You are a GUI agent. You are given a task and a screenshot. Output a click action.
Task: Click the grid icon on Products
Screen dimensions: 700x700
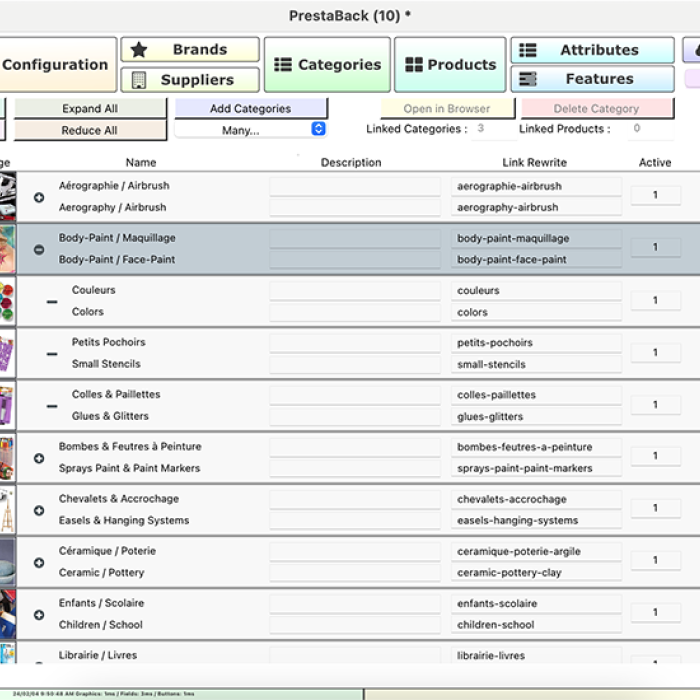click(414, 65)
